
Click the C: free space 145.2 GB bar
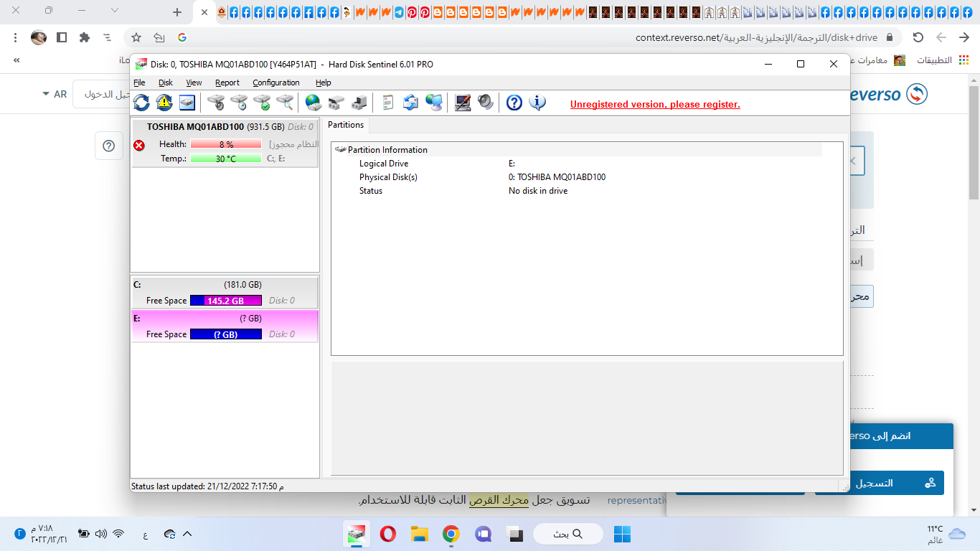point(226,301)
